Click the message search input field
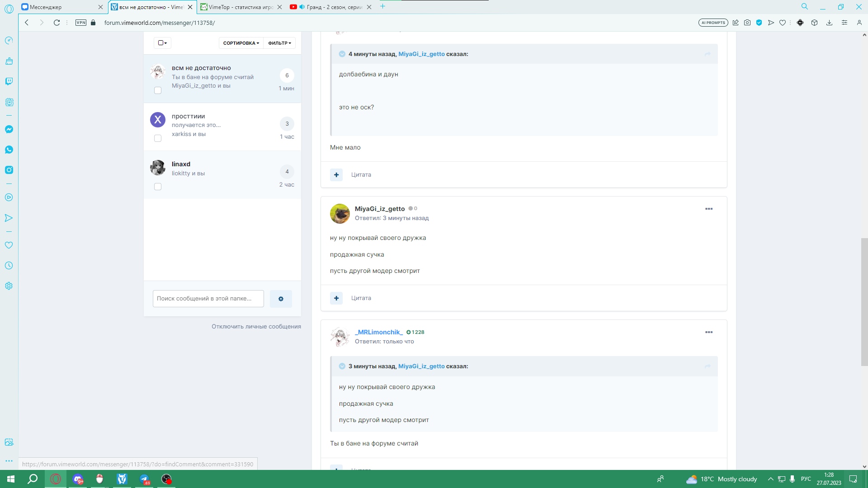The height and width of the screenshot is (488, 868). (208, 299)
